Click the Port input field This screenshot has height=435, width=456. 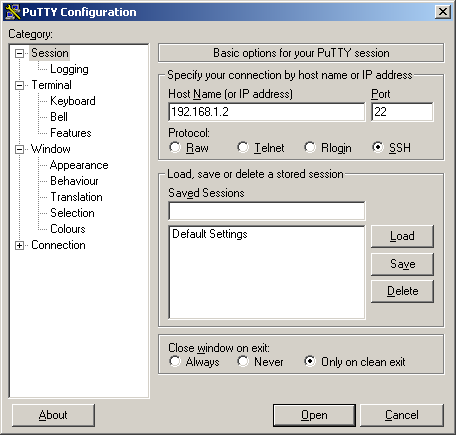click(x=402, y=112)
